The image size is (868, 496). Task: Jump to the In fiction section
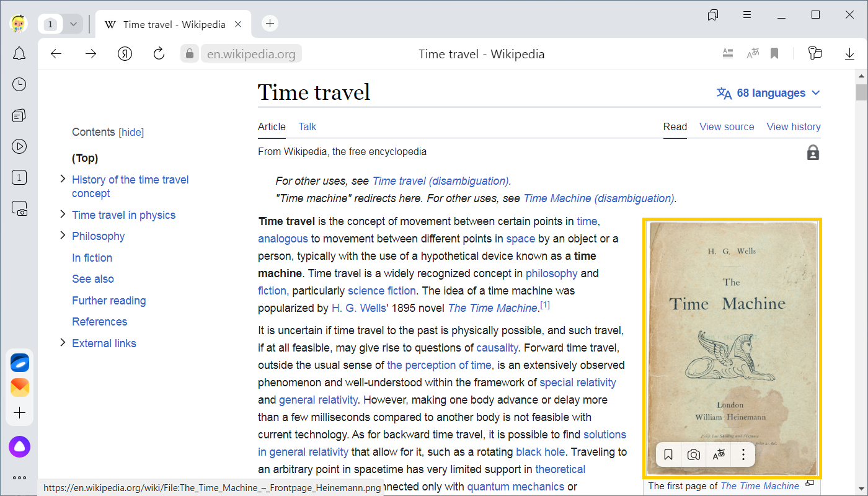92,258
